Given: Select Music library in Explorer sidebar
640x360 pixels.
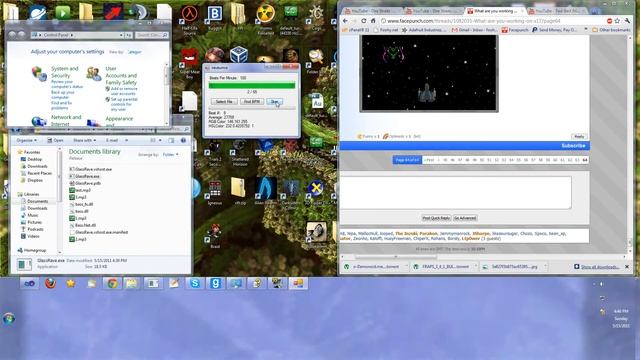Looking at the screenshot, I should coord(29,215).
